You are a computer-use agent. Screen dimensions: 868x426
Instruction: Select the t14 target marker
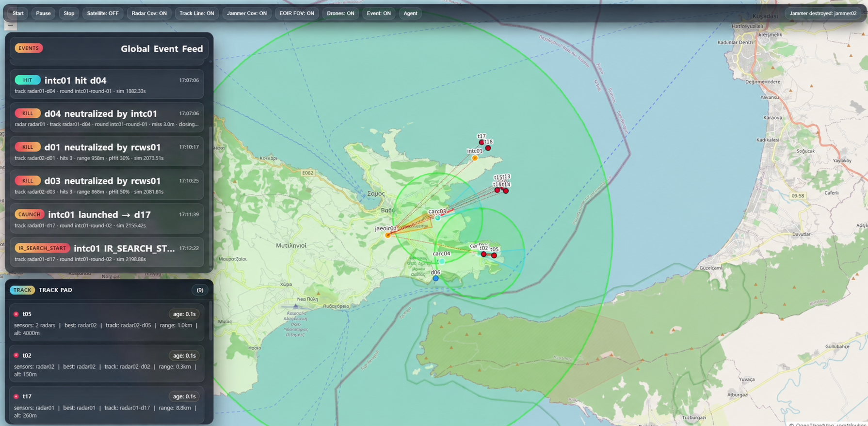[506, 191]
